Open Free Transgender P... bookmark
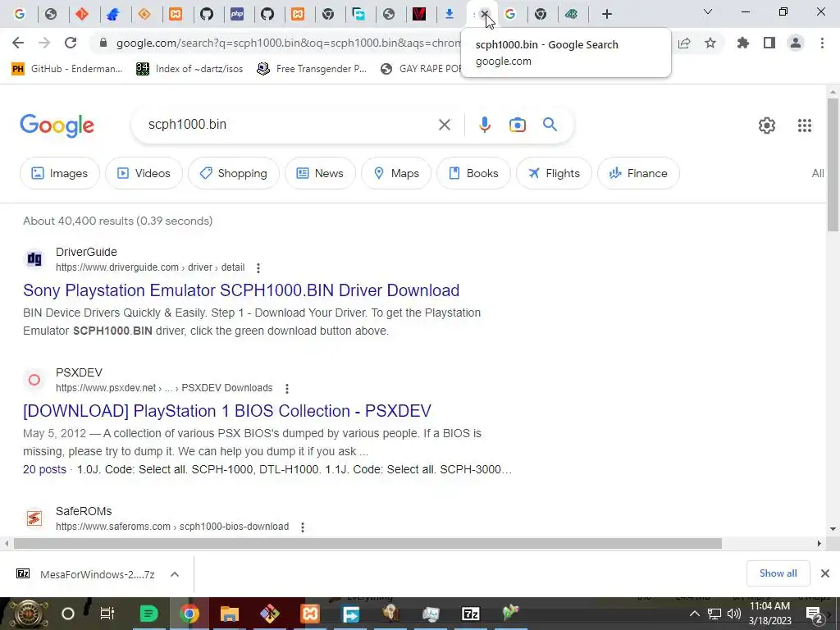 pos(312,69)
